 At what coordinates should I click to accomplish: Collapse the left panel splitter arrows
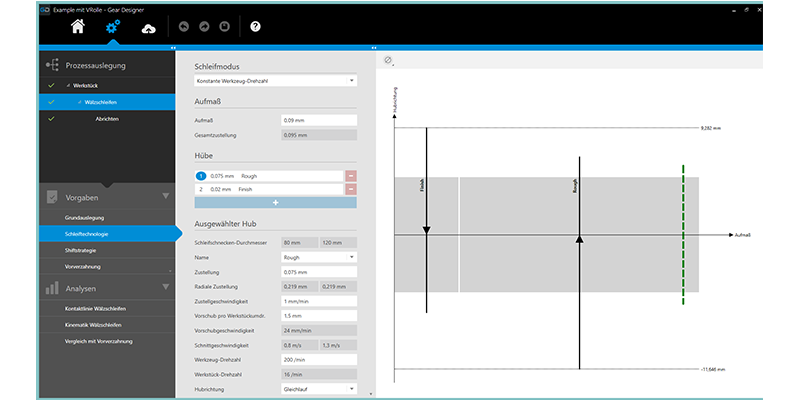coord(173,47)
